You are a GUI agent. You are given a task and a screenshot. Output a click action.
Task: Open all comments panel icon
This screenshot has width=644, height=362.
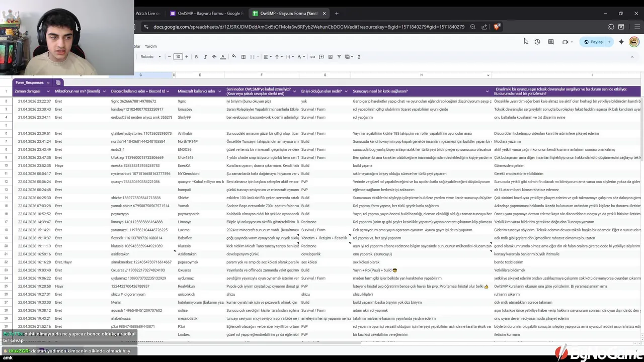(x=551, y=42)
